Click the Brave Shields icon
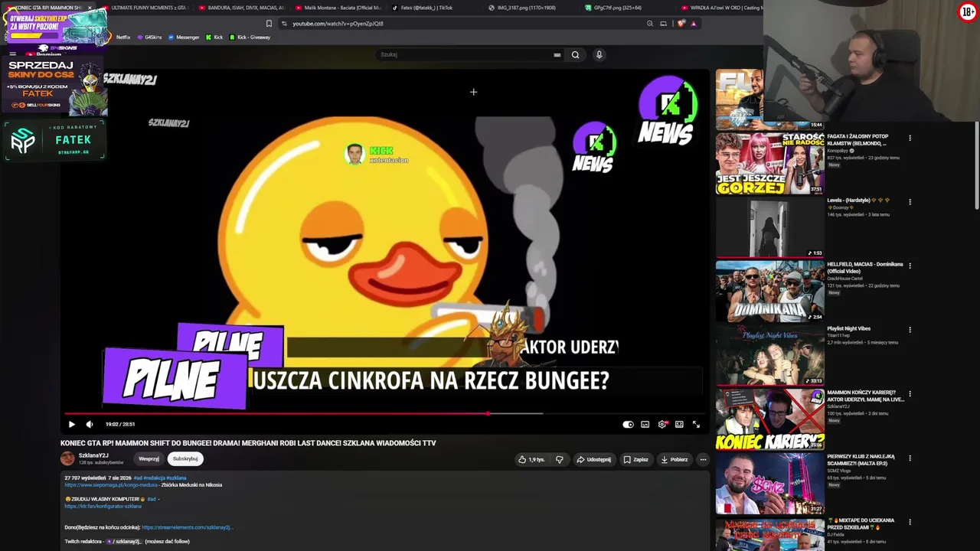This screenshot has width=980, height=551. 681,24
